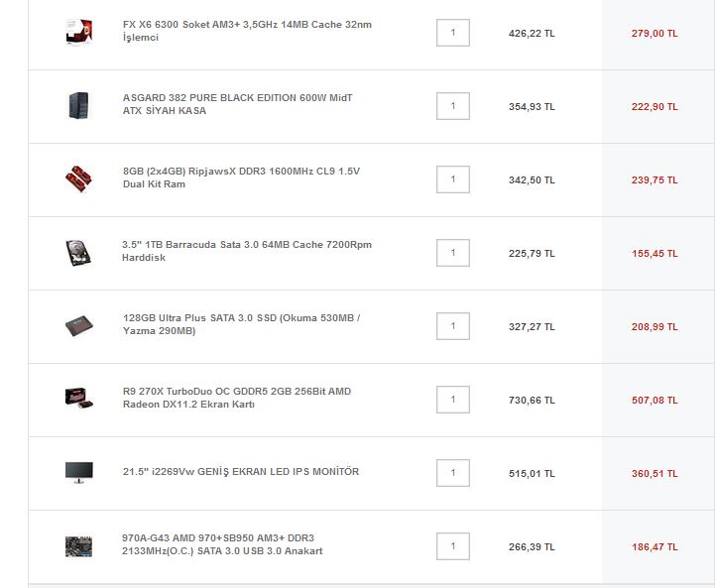716x588 pixels.
Task: View the 128GB Ultra Plus SSD image
Action: (x=79, y=326)
